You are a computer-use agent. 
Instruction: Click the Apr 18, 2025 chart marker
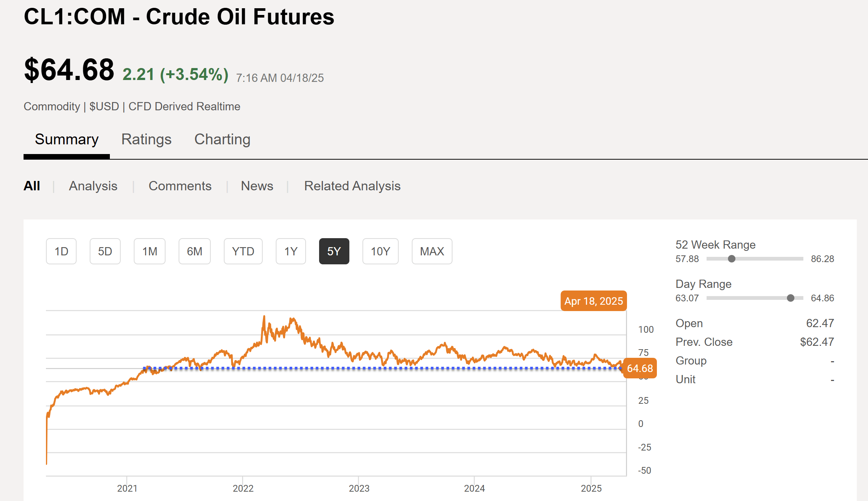tap(593, 301)
